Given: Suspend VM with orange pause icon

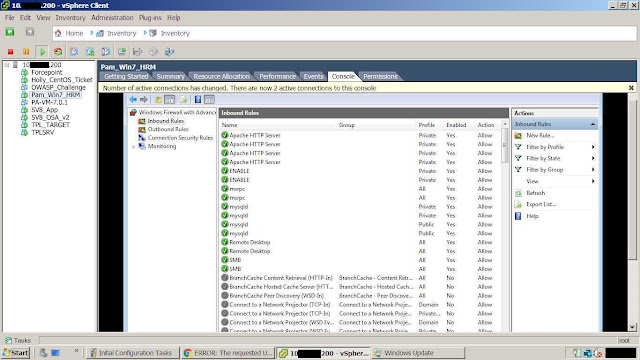Looking at the screenshot, I should coord(26,52).
